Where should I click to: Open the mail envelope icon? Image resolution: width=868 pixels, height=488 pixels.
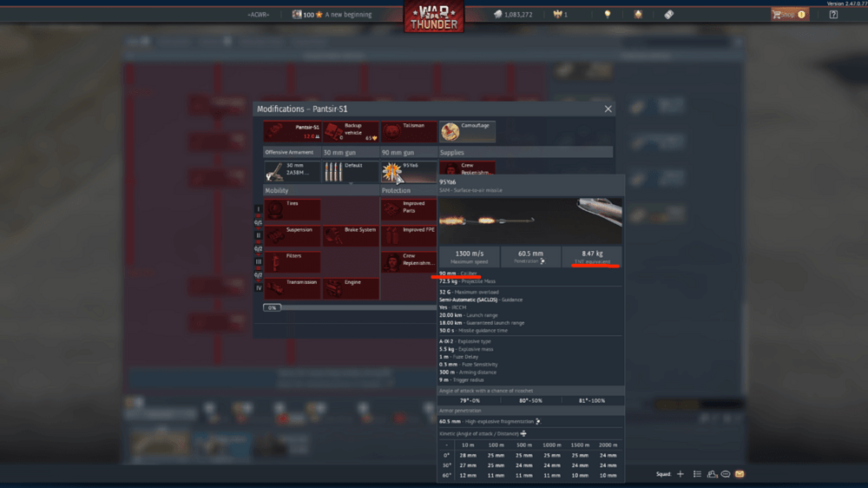740,474
